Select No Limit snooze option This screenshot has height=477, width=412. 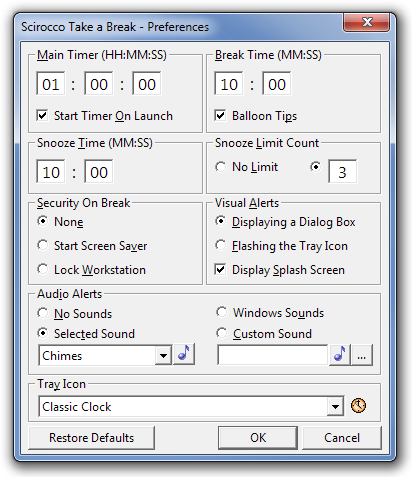pyautogui.click(x=220, y=167)
